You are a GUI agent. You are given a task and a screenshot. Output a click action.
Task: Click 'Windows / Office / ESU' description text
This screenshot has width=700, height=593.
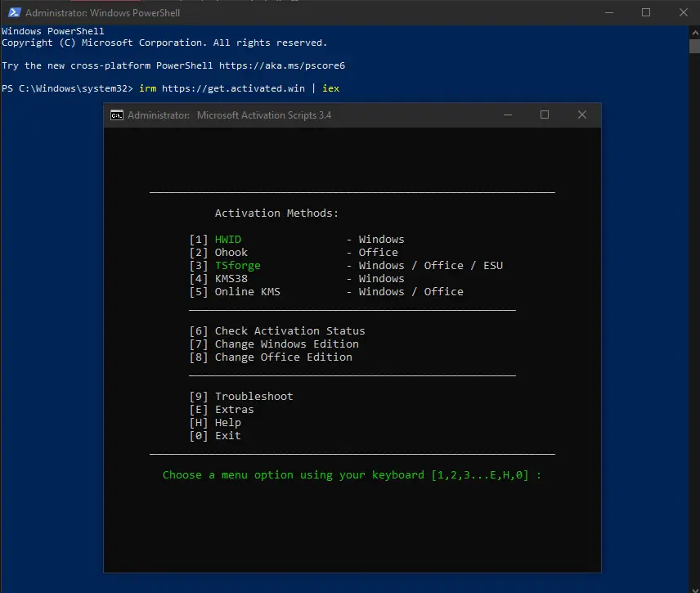click(431, 265)
